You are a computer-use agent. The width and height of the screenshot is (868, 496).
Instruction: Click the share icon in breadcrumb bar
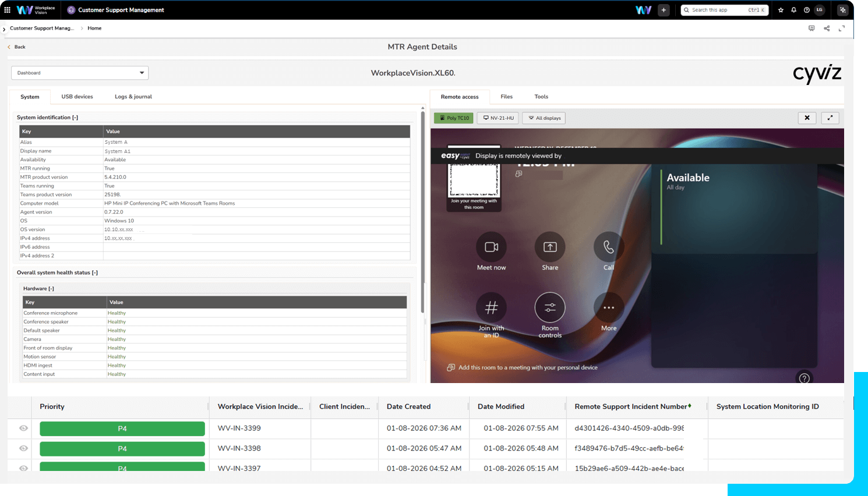(x=827, y=28)
